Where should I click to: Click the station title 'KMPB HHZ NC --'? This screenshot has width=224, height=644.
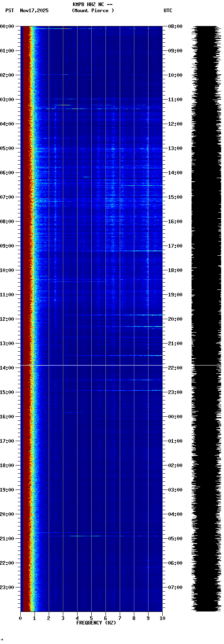tap(93, 4)
